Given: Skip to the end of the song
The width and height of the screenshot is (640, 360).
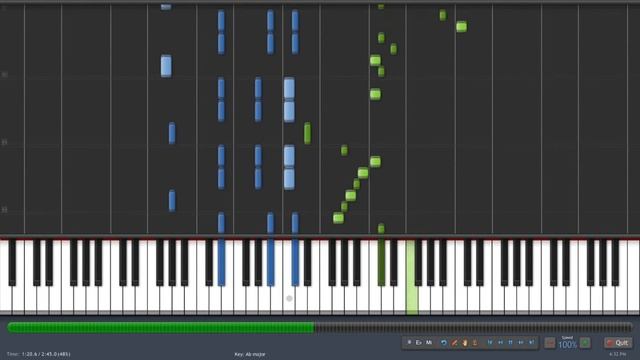Looking at the screenshot, I should pyautogui.click(x=531, y=342).
